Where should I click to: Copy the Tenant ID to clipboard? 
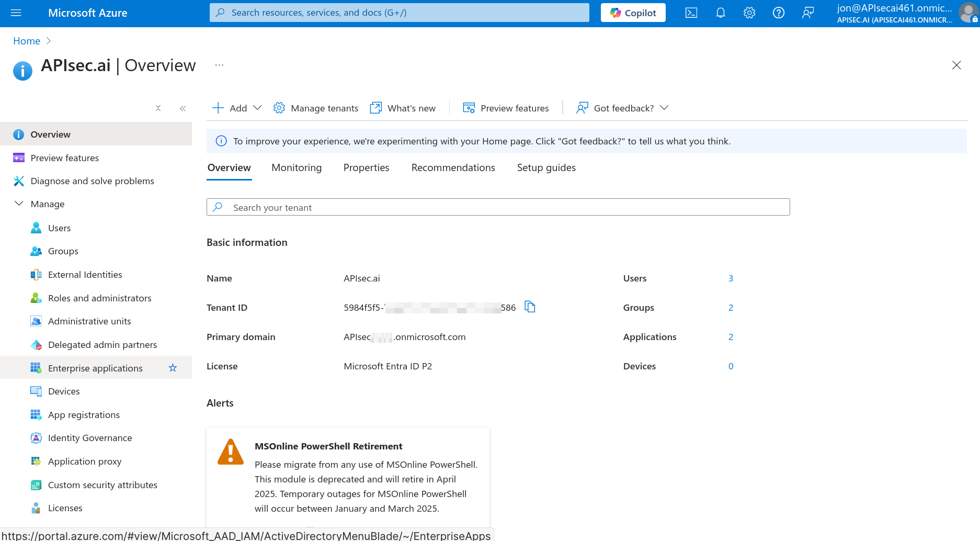(530, 307)
